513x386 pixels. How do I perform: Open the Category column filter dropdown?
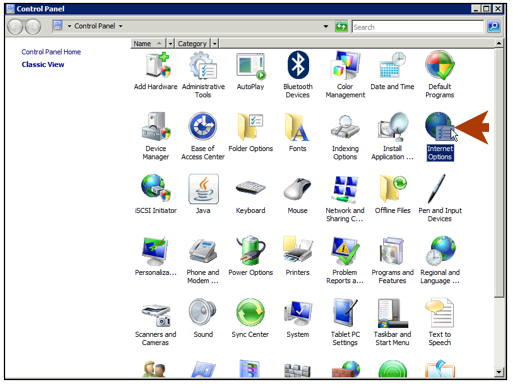click(215, 44)
